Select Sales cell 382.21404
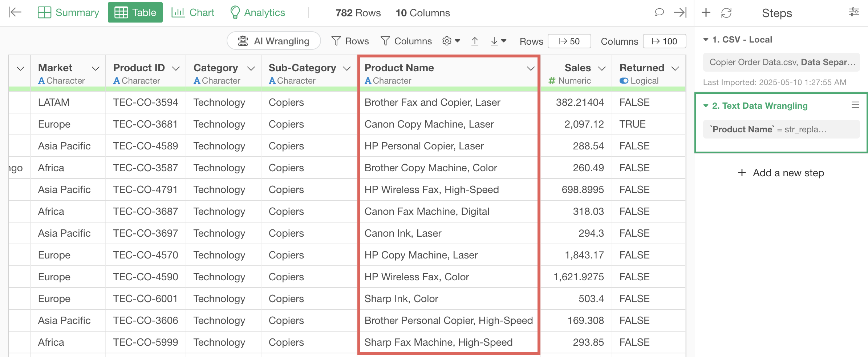868x357 pixels. pyautogui.click(x=576, y=103)
